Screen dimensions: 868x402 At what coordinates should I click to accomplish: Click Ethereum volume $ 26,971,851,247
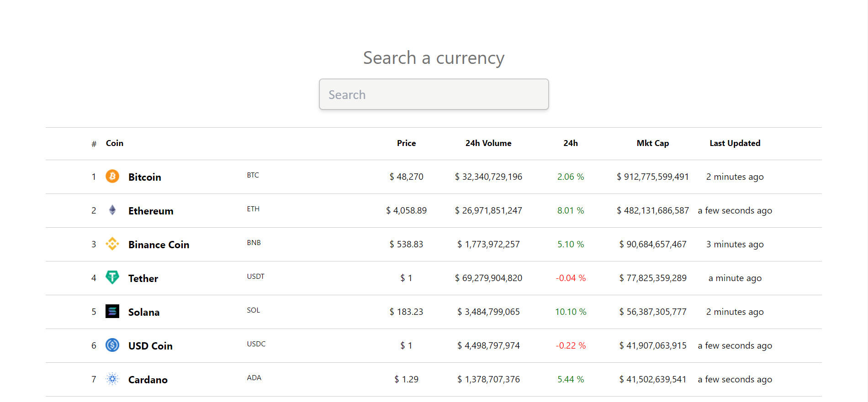pyautogui.click(x=488, y=210)
